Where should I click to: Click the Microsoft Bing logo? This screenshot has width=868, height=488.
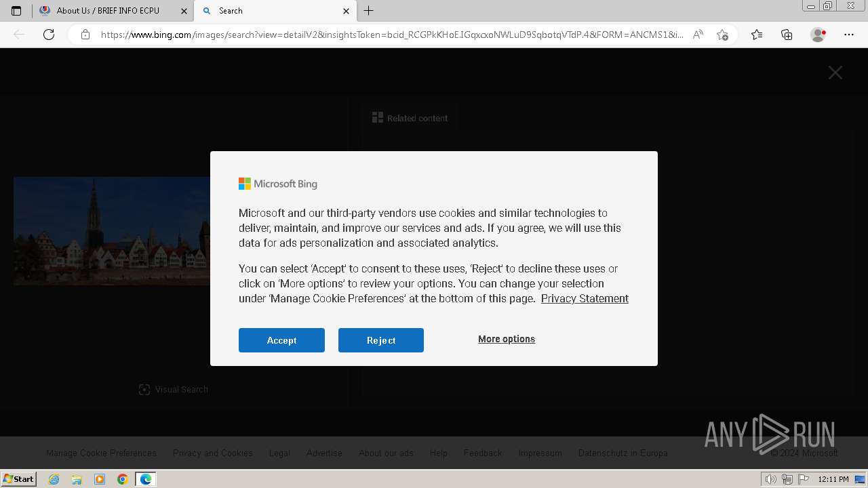click(x=278, y=184)
